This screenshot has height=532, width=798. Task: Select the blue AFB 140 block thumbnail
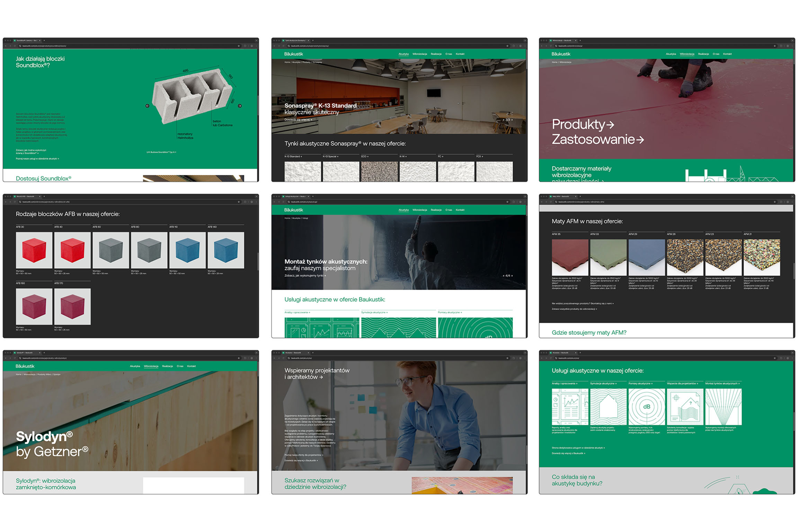coord(226,250)
